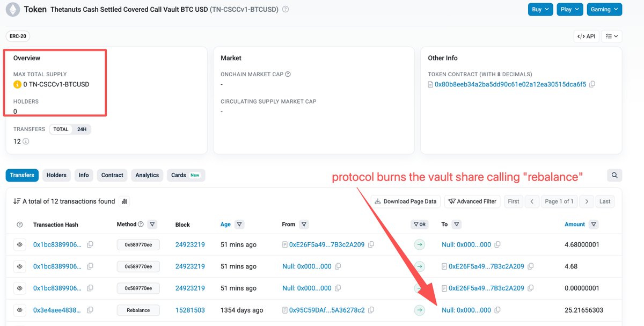The height and width of the screenshot is (326, 644).
Task: Open the search icon in transfers panel
Action: pos(614,175)
